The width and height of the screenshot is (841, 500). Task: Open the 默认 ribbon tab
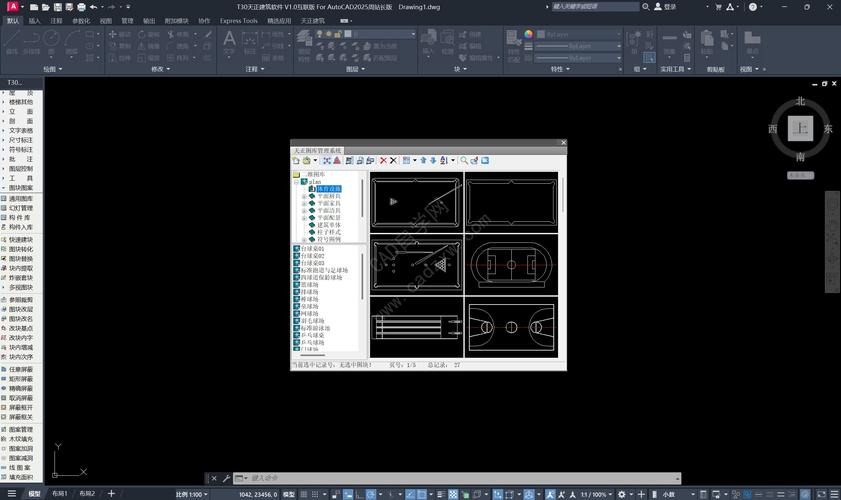coord(12,21)
